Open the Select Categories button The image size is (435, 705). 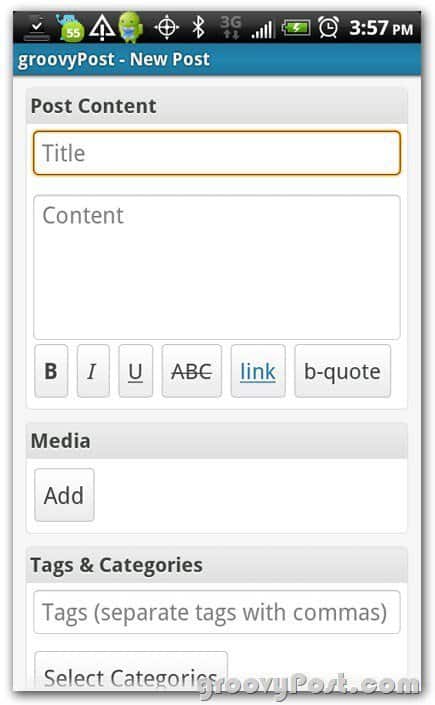point(131,671)
